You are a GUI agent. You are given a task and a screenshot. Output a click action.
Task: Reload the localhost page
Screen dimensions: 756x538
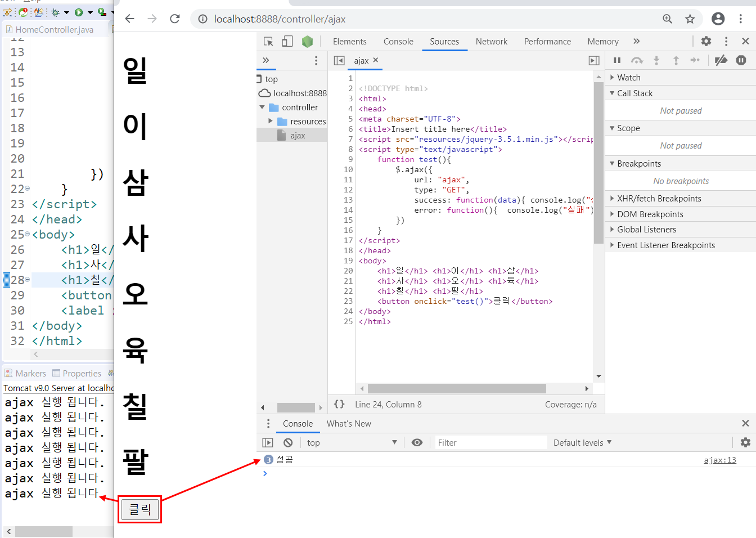coord(175,19)
